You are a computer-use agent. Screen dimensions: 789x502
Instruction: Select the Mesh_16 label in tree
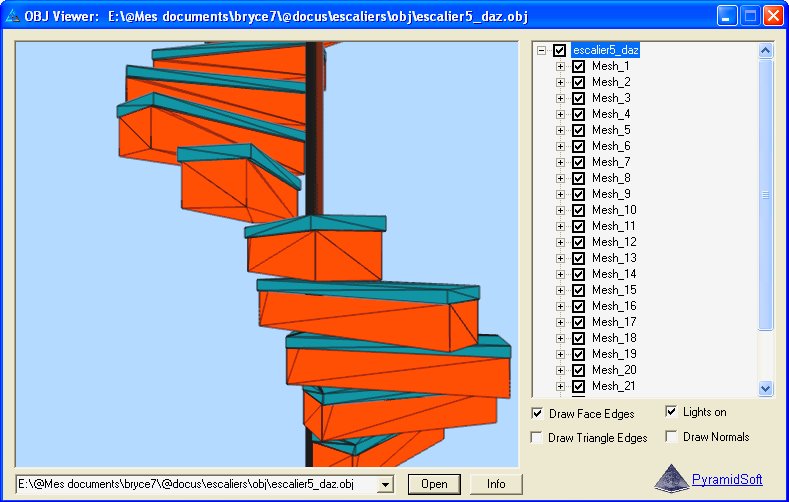tap(614, 306)
